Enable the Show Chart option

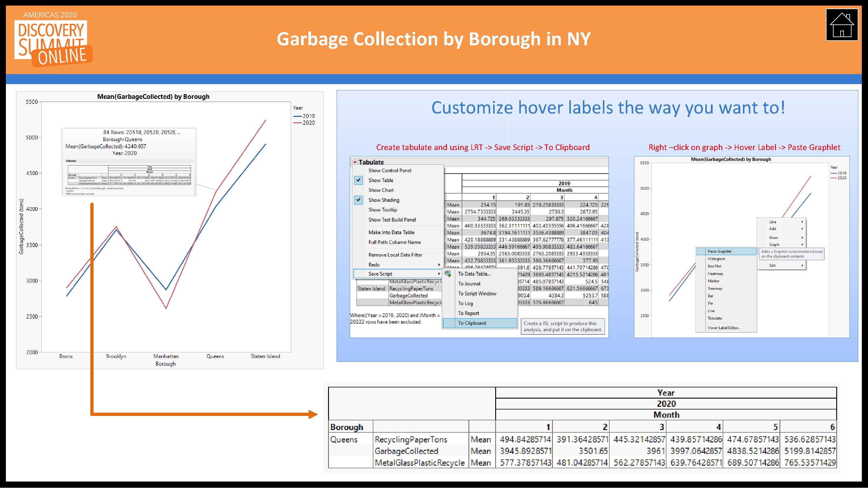pos(381,190)
